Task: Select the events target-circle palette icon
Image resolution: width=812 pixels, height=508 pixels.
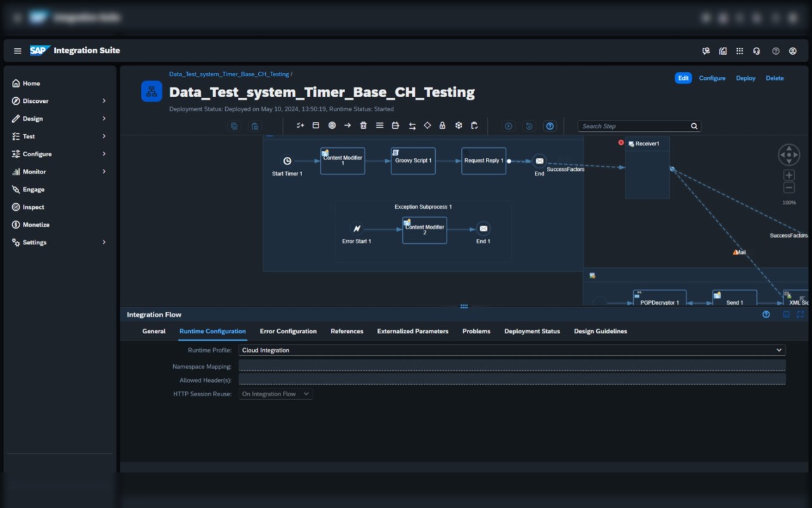Action: (332, 126)
